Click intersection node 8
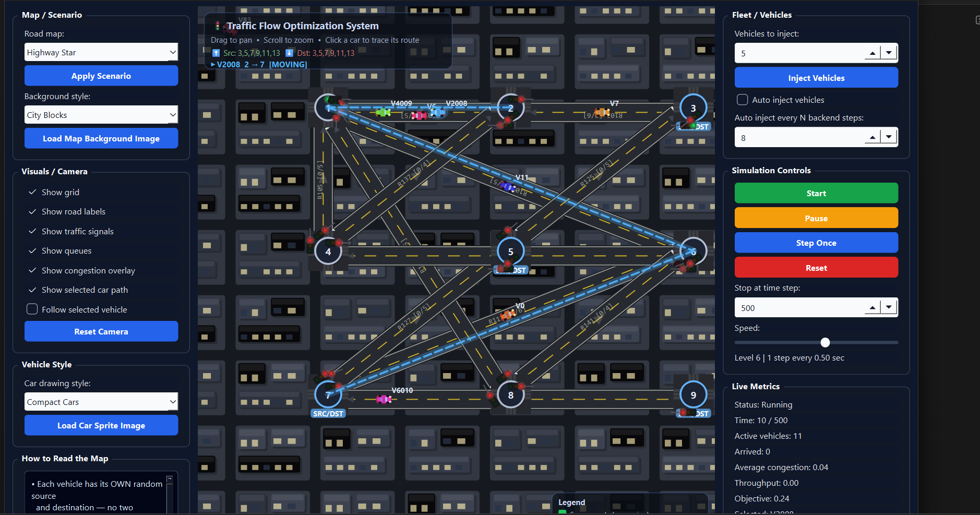 click(x=511, y=395)
